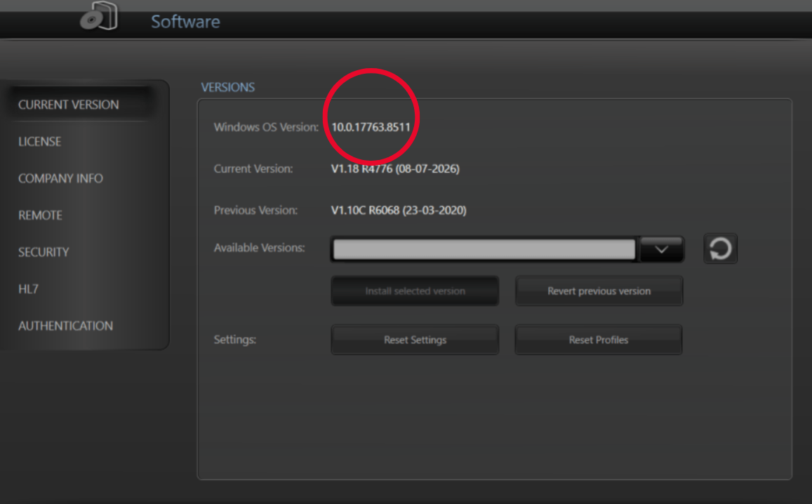The width and height of the screenshot is (812, 504).
Task: Open the Remote settings section
Action: (41, 215)
